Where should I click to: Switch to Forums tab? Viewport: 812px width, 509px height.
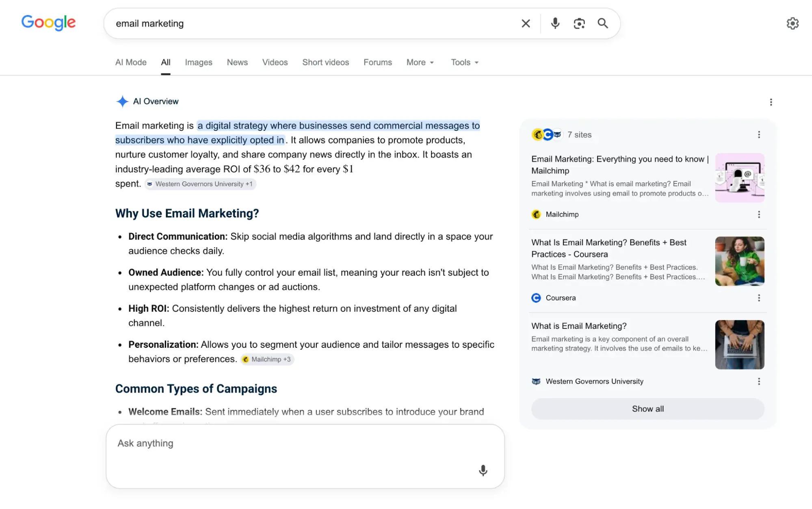coord(378,63)
